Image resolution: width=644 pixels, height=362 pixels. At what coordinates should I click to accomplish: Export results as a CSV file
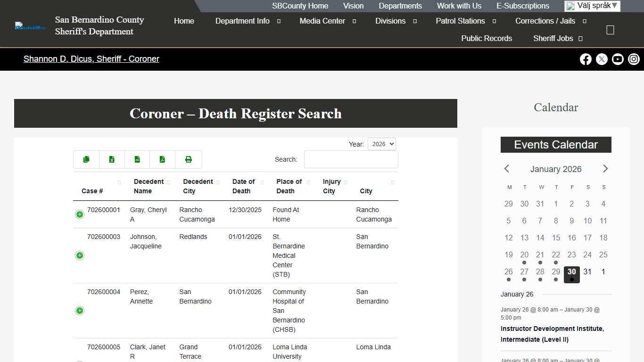137,159
